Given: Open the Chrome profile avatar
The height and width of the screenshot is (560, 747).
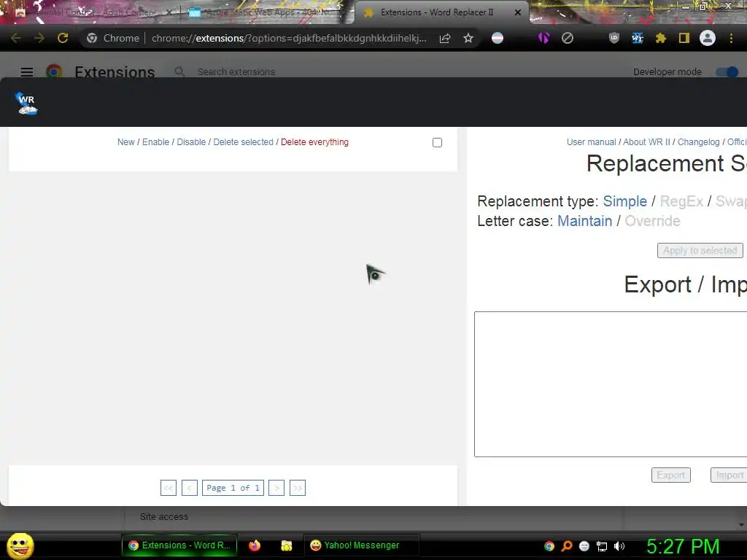Looking at the screenshot, I should [708, 38].
